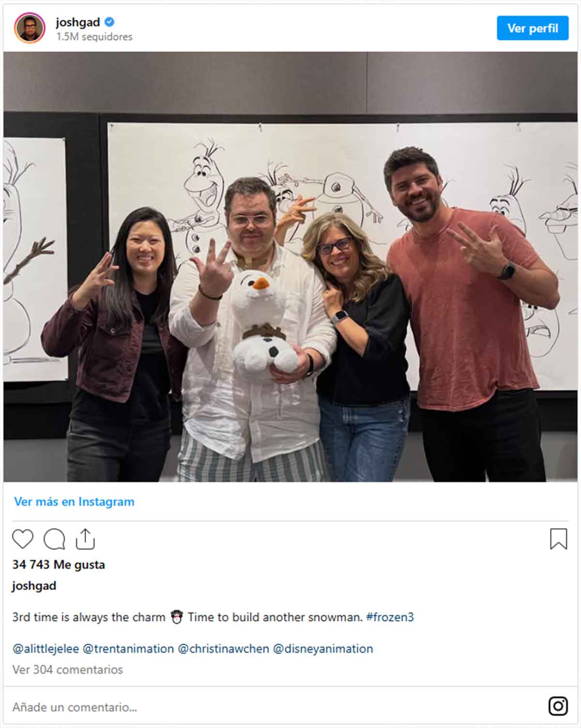Save the post with the bookmark icon

558,539
